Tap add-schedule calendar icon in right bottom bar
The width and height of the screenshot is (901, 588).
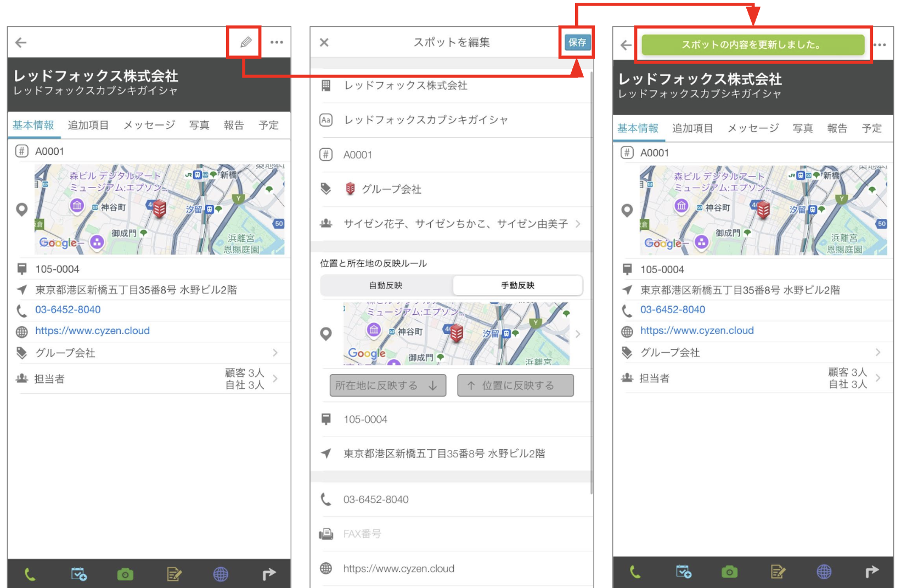click(x=684, y=572)
